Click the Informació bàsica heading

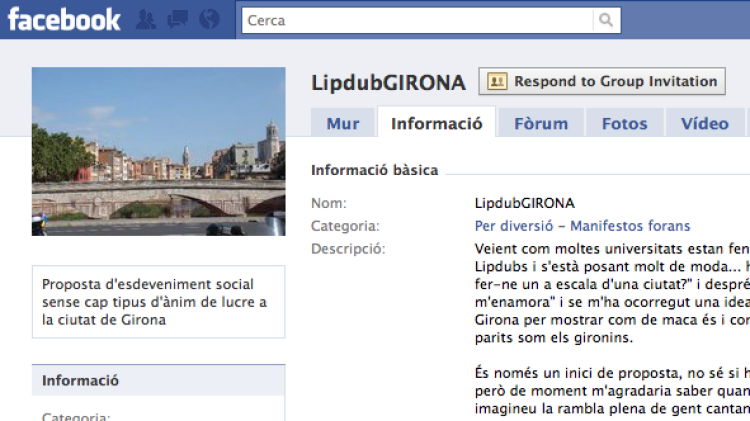[x=375, y=170]
